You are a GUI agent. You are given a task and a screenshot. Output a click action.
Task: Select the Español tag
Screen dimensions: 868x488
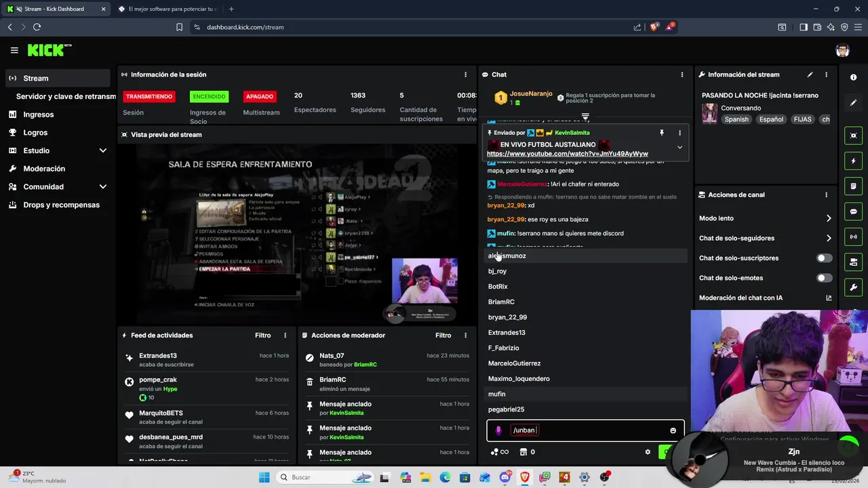coord(771,119)
